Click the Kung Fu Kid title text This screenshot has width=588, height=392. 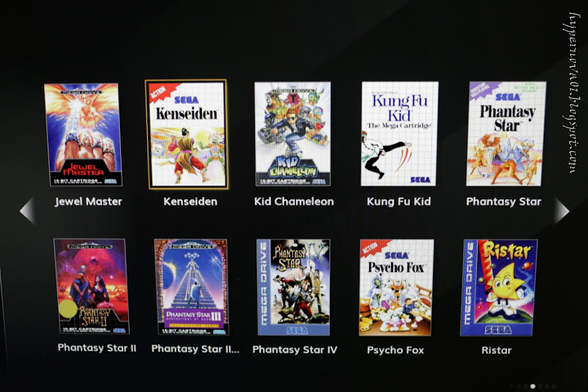click(399, 202)
